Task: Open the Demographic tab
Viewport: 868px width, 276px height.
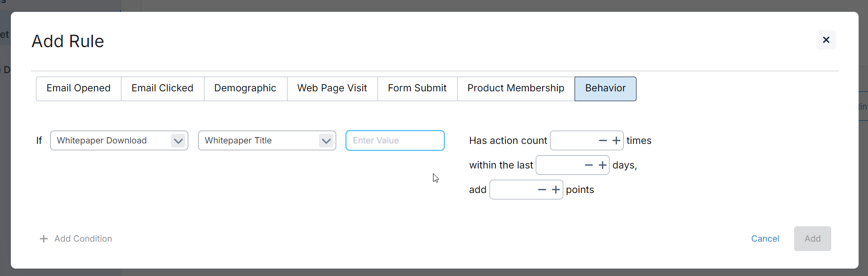Action: click(245, 88)
